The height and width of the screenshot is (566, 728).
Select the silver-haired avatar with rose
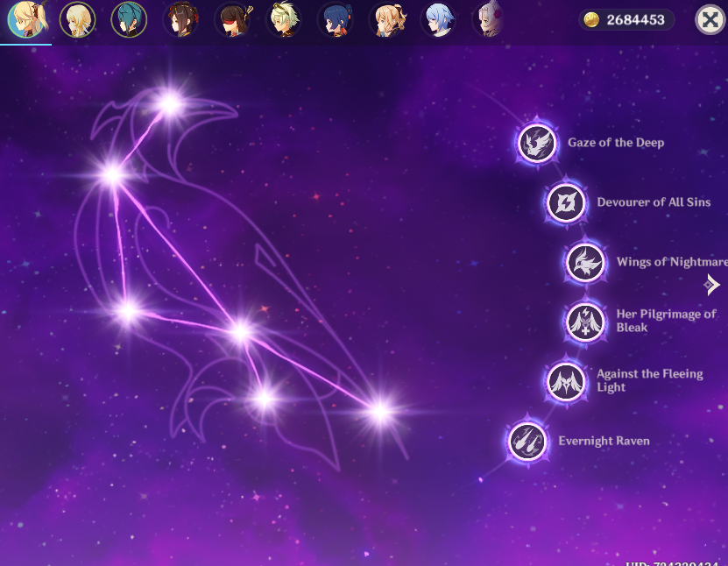tap(489, 20)
